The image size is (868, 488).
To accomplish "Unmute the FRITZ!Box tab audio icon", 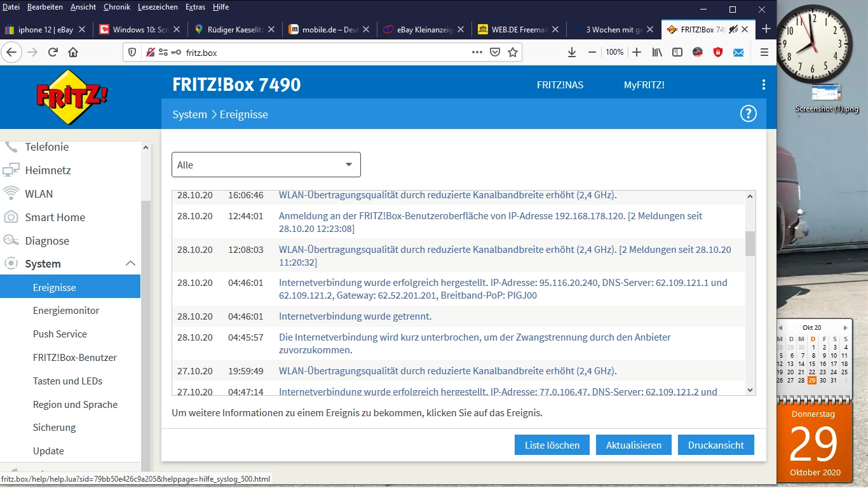I will pos(733,29).
